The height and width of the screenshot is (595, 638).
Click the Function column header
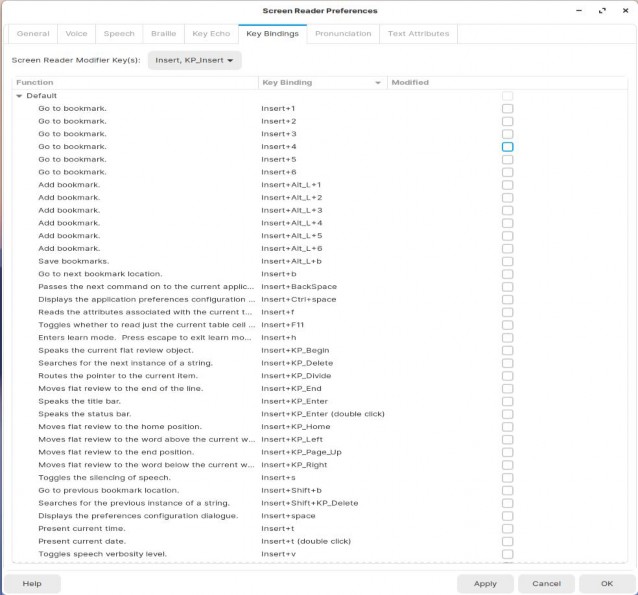tap(135, 83)
